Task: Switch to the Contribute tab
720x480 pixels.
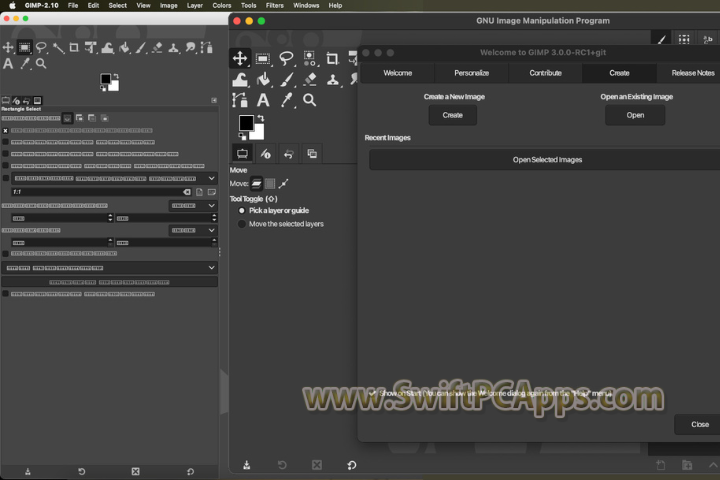Action: click(546, 73)
